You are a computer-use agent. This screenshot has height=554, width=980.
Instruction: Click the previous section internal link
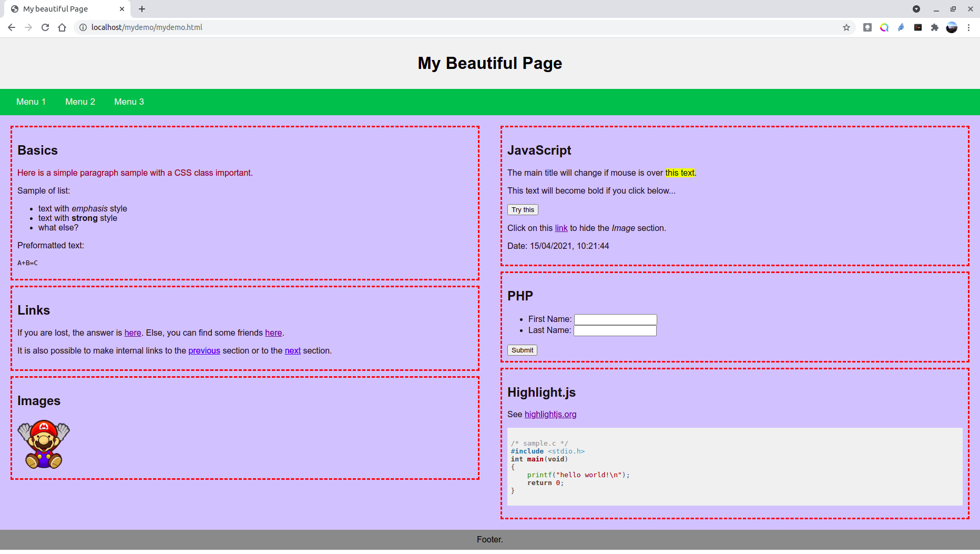[x=204, y=351]
